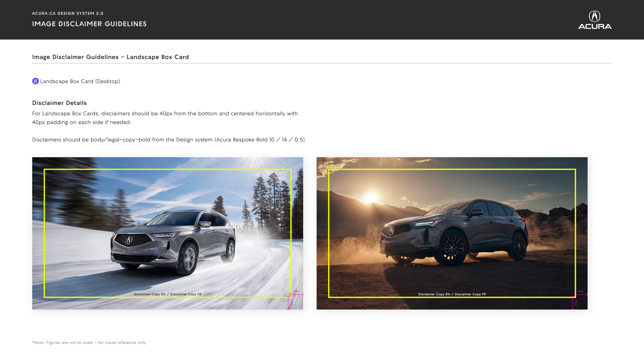Click the 'Landscape Box Card' section heading
Screen dimensions: 644x362
110,57
